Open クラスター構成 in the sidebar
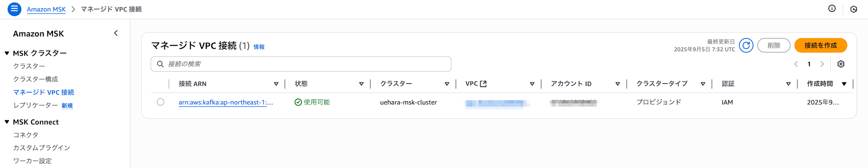 pyautogui.click(x=36, y=79)
